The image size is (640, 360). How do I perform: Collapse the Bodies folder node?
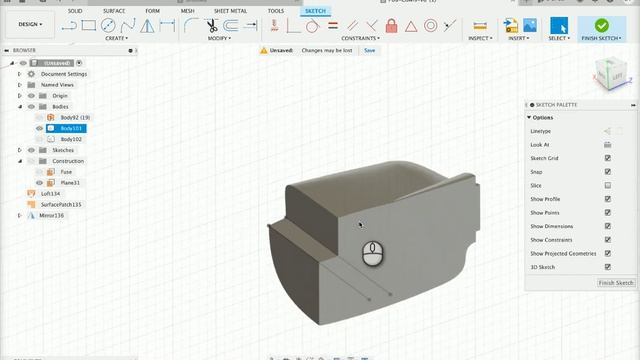pyautogui.click(x=20, y=107)
